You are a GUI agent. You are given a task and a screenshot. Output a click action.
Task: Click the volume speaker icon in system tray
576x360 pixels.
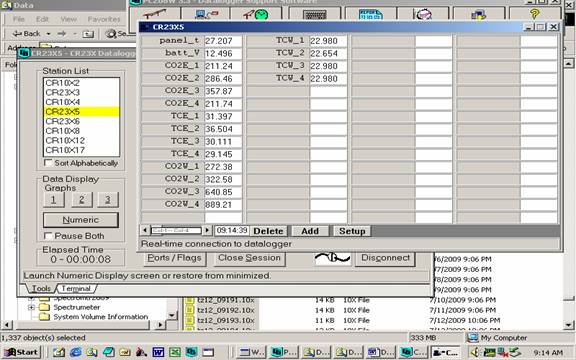tap(475, 352)
